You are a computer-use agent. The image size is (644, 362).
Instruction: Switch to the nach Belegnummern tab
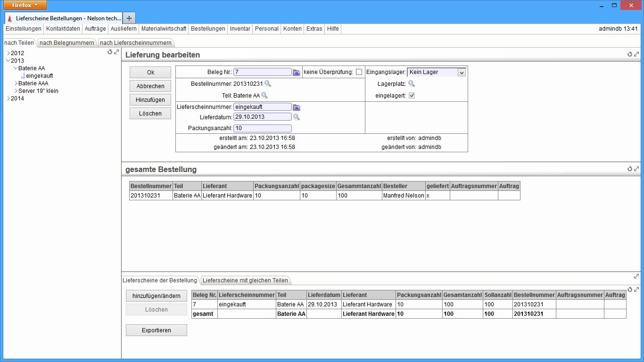click(x=66, y=43)
